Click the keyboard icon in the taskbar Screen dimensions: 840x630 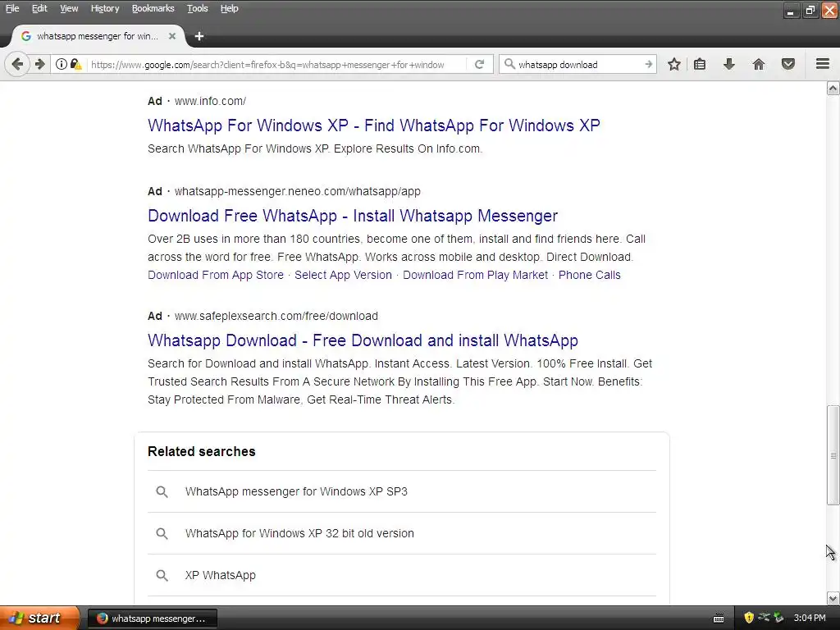[x=719, y=619]
